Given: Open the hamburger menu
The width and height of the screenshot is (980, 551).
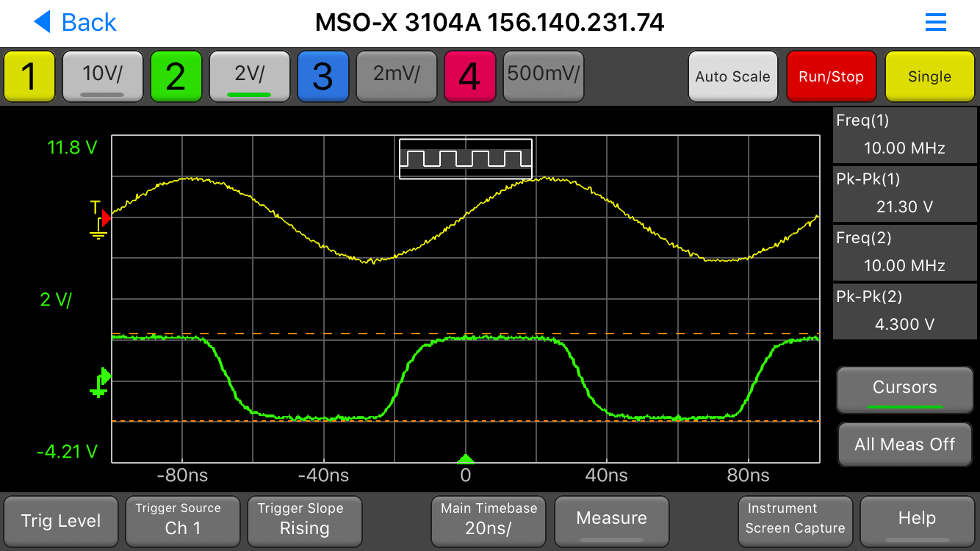Looking at the screenshot, I should 935,23.
